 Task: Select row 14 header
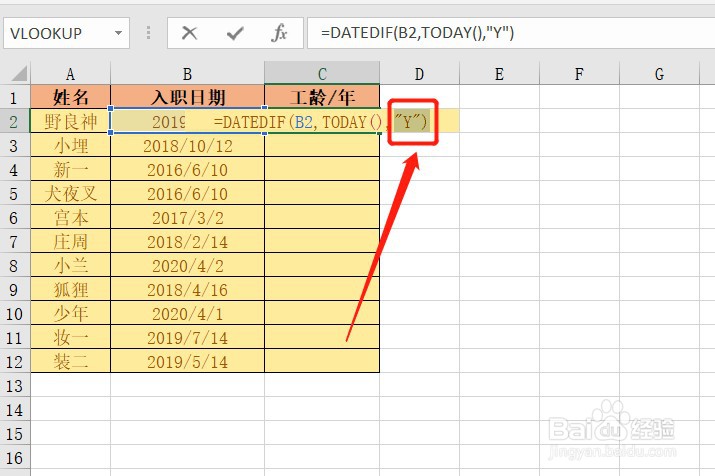click(14, 410)
